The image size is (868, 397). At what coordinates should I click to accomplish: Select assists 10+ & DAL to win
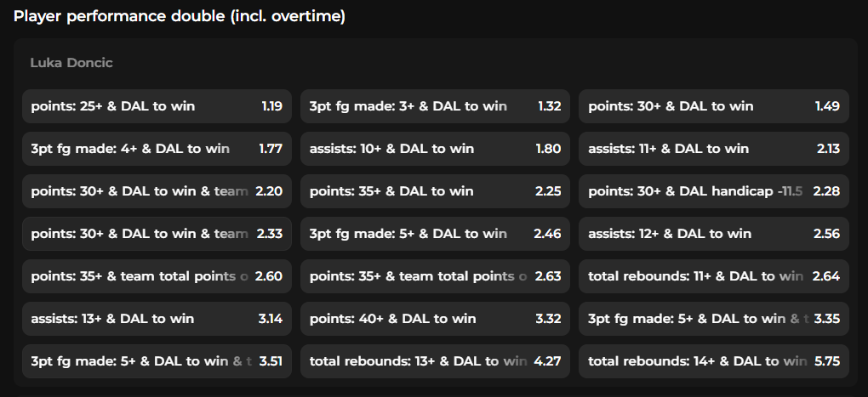pos(435,149)
